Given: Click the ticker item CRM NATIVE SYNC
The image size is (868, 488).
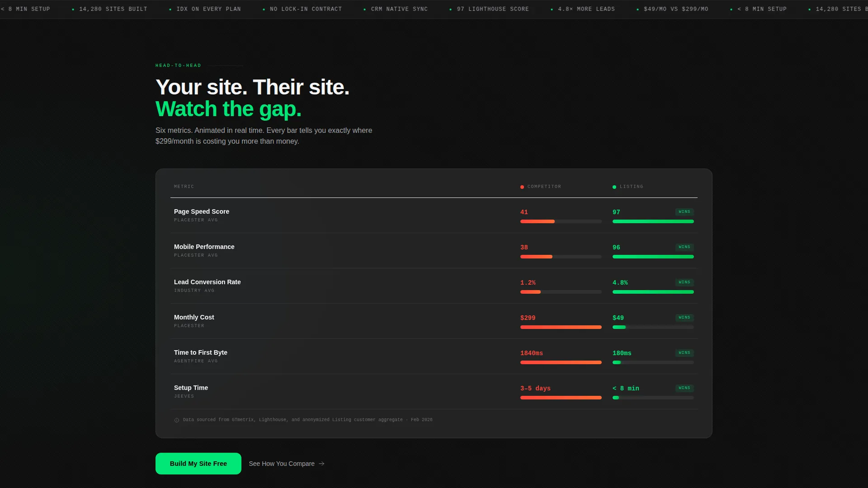Looking at the screenshot, I should point(399,9).
